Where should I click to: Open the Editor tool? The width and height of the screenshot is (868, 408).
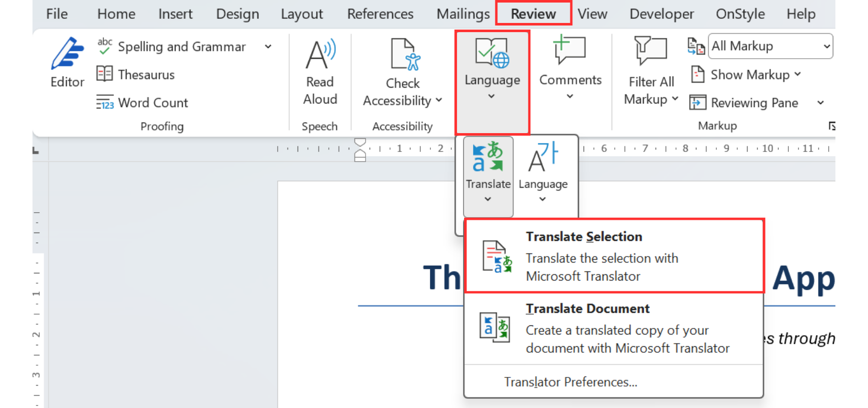click(67, 62)
